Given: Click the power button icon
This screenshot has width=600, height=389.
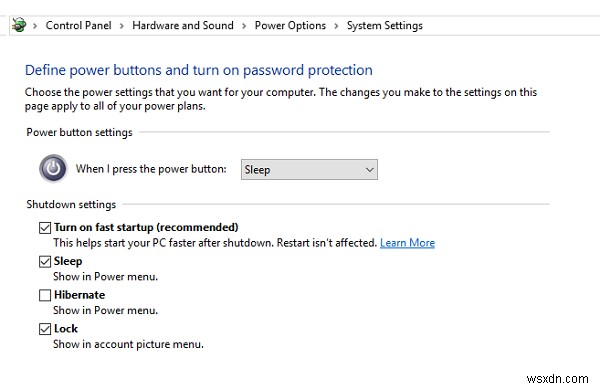Looking at the screenshot, I should [53, 168].
